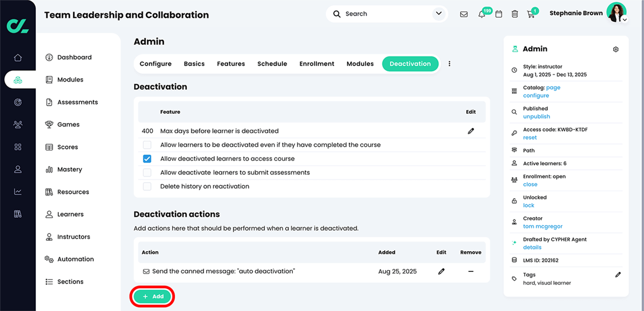Click the access code reset link
Image resolution: width=644 pixels, height=311 pixels.
pyautogui.click(x=530, y=137)
